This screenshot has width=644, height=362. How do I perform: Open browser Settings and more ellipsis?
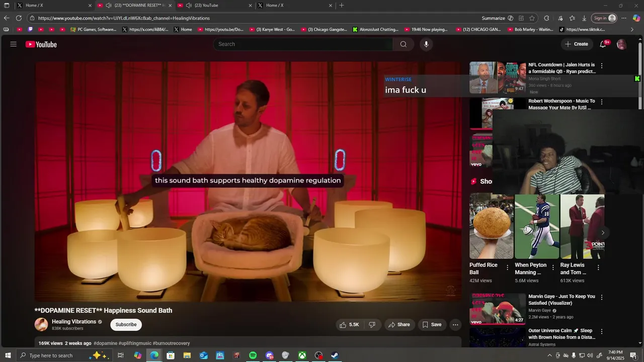click(x=624, y=18)
